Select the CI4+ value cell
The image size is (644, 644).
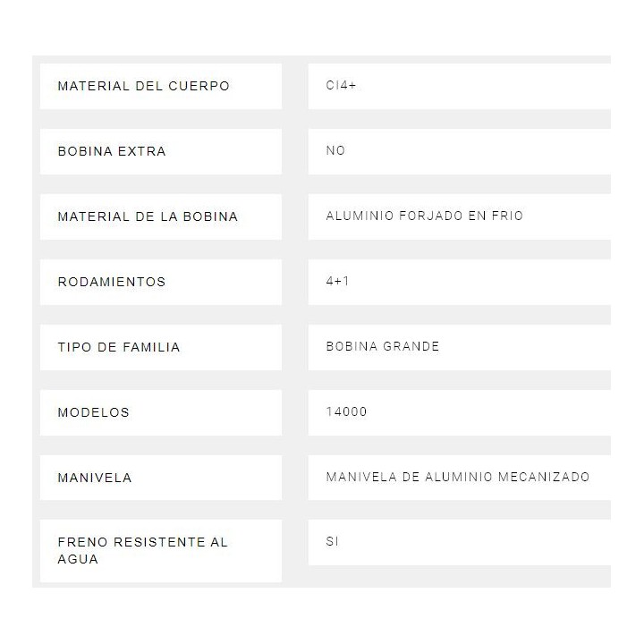(343, 86)
